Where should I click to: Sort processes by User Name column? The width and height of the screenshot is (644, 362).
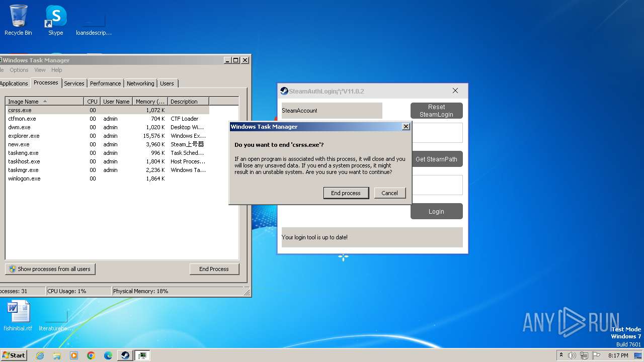tap(116, 102)
